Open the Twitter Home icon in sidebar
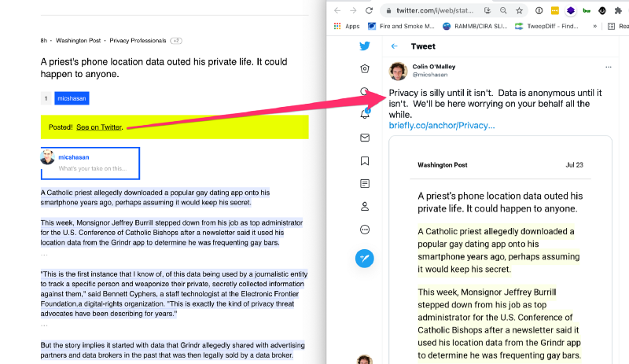The width and height of the screenshot is (629, 364). click(365, 68)
